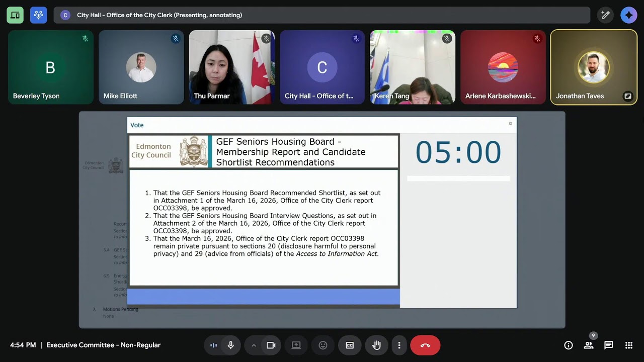
Task: Toggle the microphone mute button
Action: tap(230, 345)
